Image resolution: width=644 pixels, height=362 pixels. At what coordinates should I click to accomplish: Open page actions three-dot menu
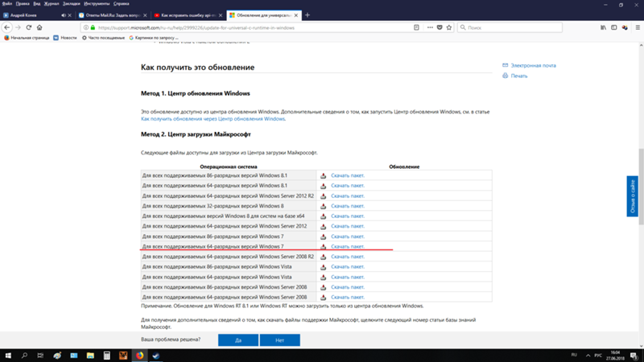430,27
